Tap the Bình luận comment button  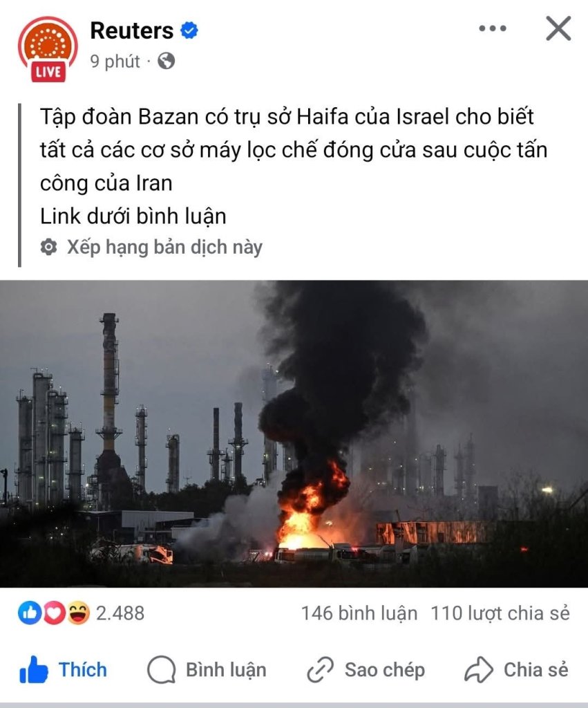pos(207,669)
